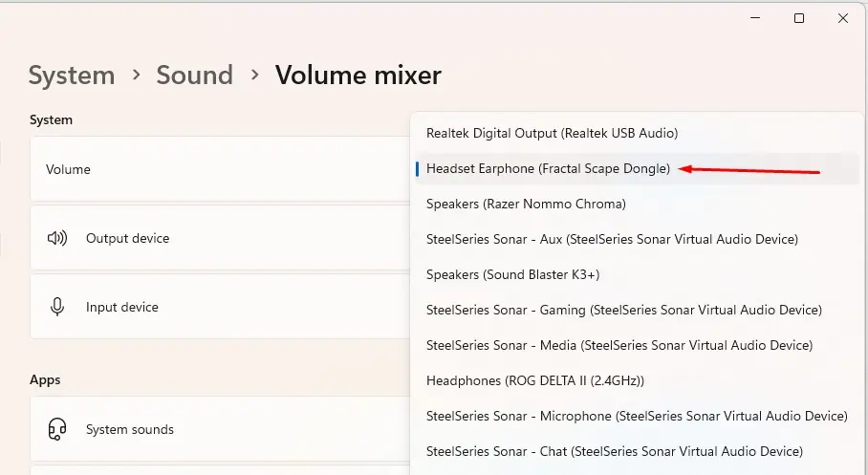868x475 pixels.
Task: Open the Sound breadcrumb link
Action: coord(194,76)
